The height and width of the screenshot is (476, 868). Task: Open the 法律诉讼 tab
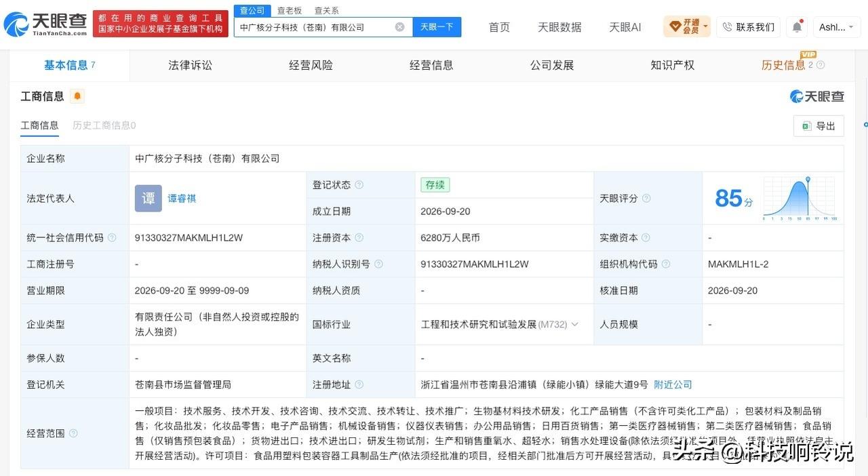190,65
